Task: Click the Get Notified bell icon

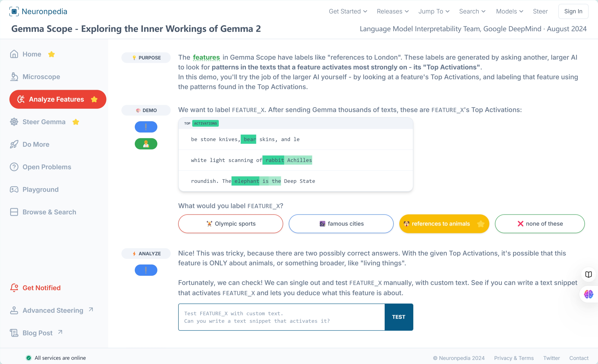Action: pos(14,288)
